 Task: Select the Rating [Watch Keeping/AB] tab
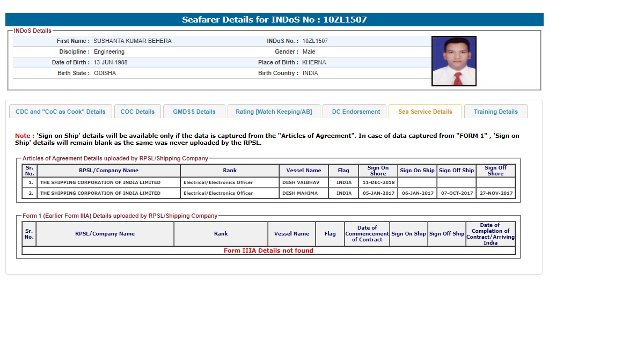[x=274, y=112]
